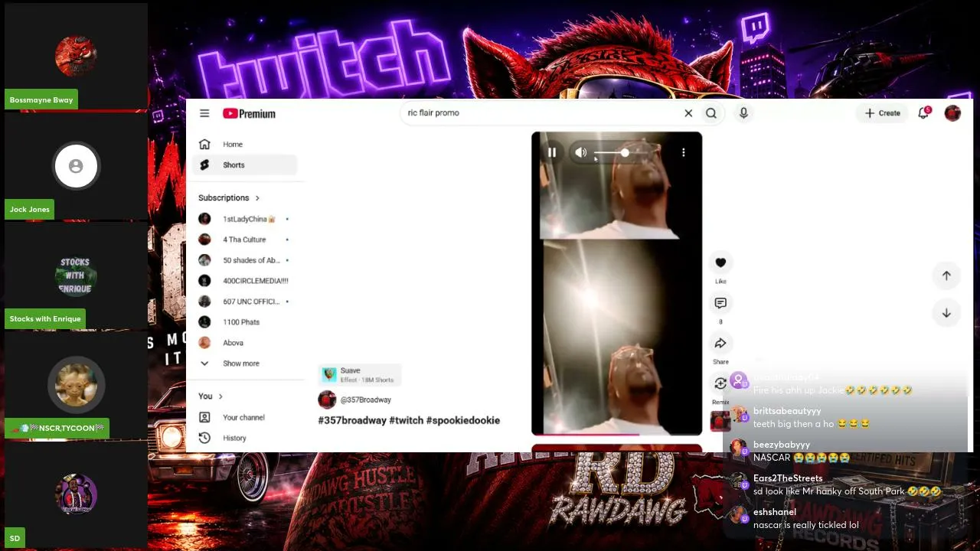Click beezybabyyy chat username
Image resolution: width=980 pixels, height=551 pixels.
(782, 445)
